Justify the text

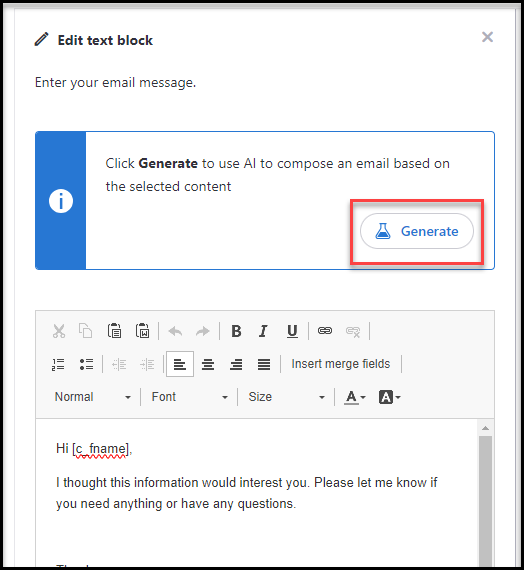[x=264, y=364]
